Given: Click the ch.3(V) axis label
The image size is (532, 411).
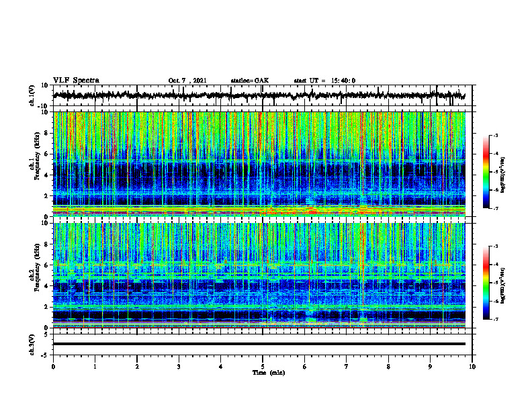Looking at the screenshot, I should coord(32,345).
